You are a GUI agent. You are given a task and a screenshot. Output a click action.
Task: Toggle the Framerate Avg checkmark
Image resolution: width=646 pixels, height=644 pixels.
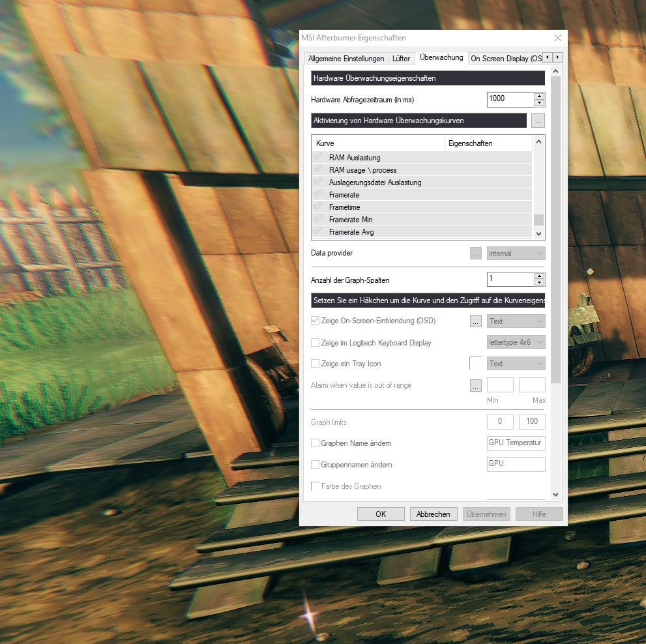317,231
